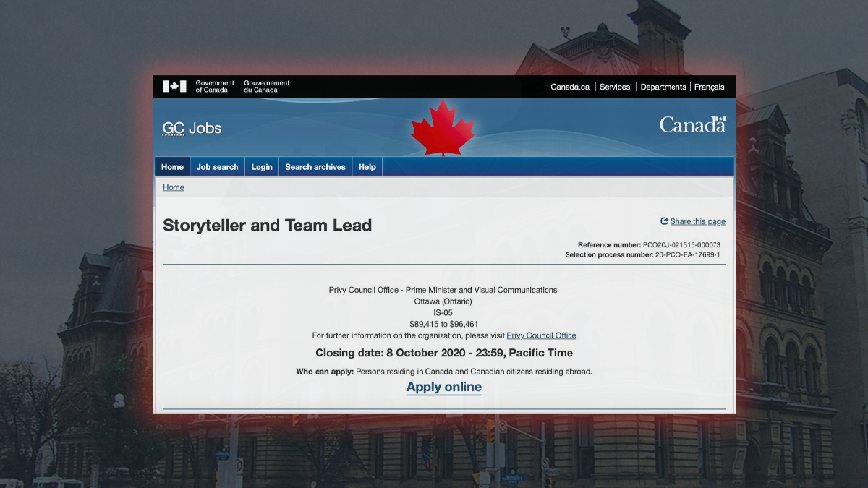This screenshot has height=488, width=868.
Task: Click the Share this page icon
Action: tap(664, 221)
